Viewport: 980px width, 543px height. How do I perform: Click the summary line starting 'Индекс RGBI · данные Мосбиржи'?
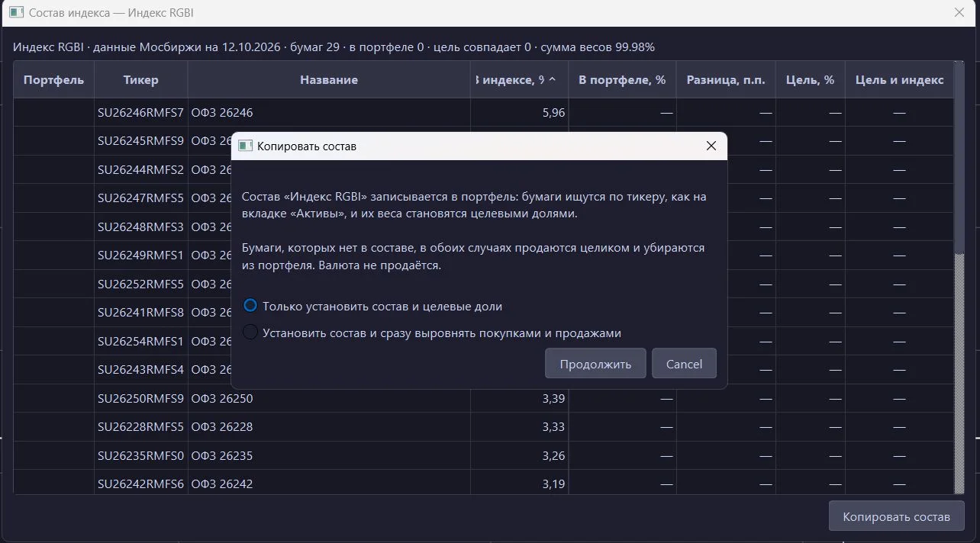334,47
